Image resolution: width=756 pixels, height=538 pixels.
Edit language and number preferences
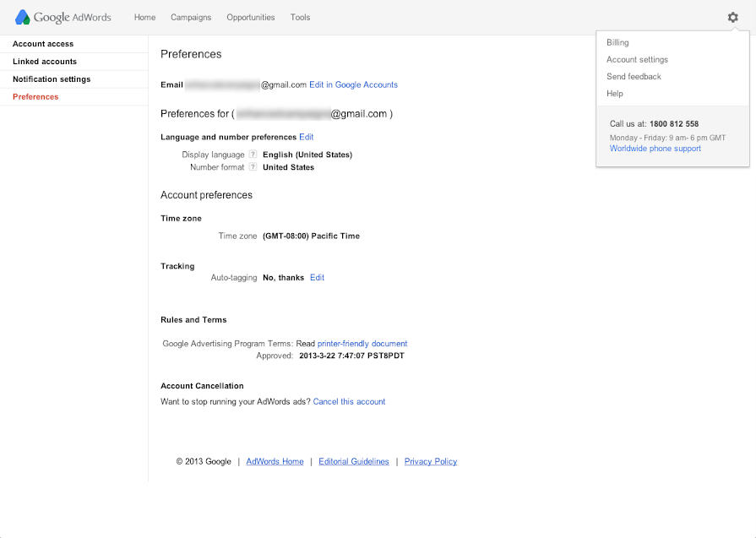click(306, 137)
